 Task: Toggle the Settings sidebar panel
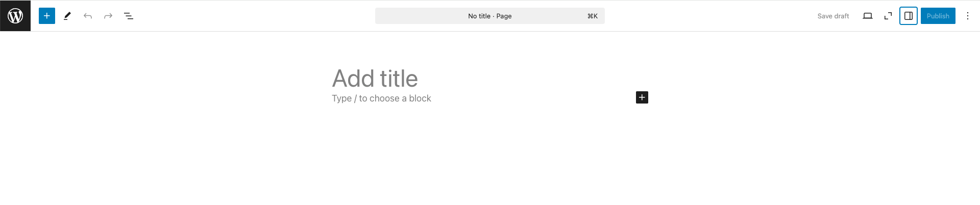tap(909, 16)
